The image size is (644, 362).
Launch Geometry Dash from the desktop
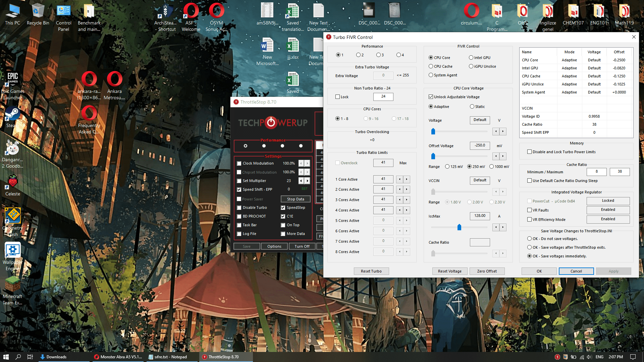(x=12, y=216)
